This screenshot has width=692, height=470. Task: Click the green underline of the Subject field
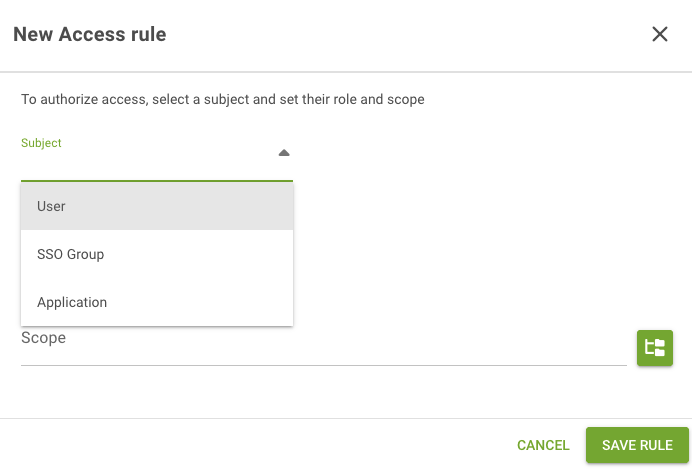click(157, 181)
